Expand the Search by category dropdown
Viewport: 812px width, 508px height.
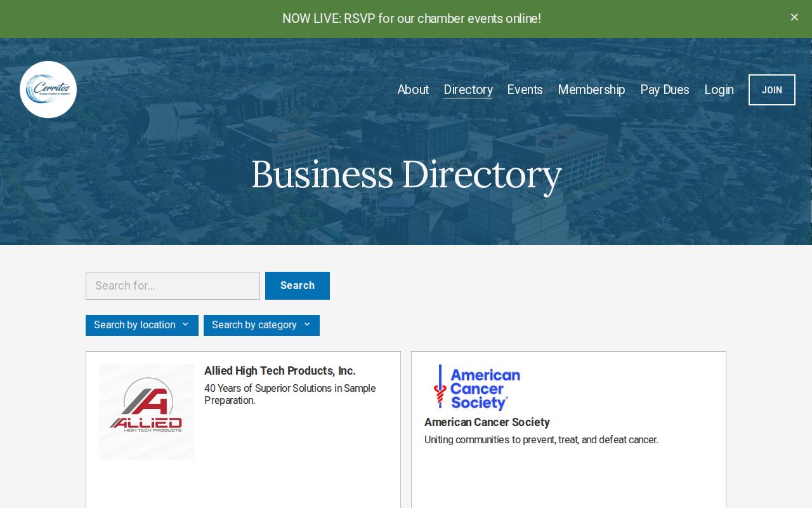coord(261,325)
